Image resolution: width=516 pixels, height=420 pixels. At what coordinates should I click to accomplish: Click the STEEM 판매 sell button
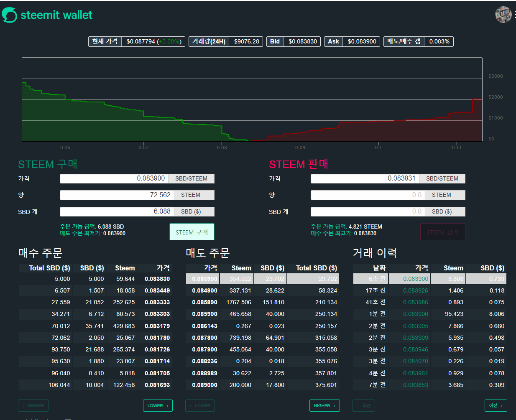[x=443, y=232]
